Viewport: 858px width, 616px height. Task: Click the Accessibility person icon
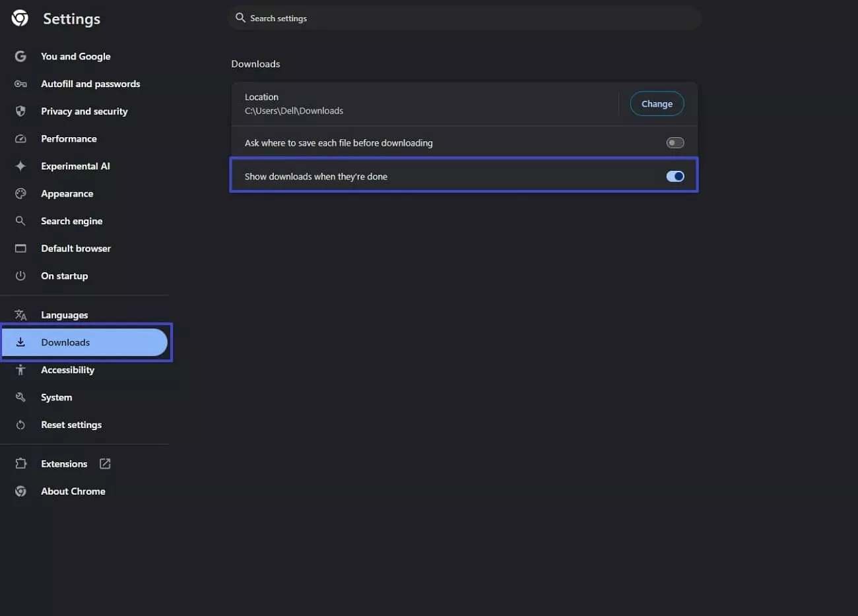[x=20, y=369]
